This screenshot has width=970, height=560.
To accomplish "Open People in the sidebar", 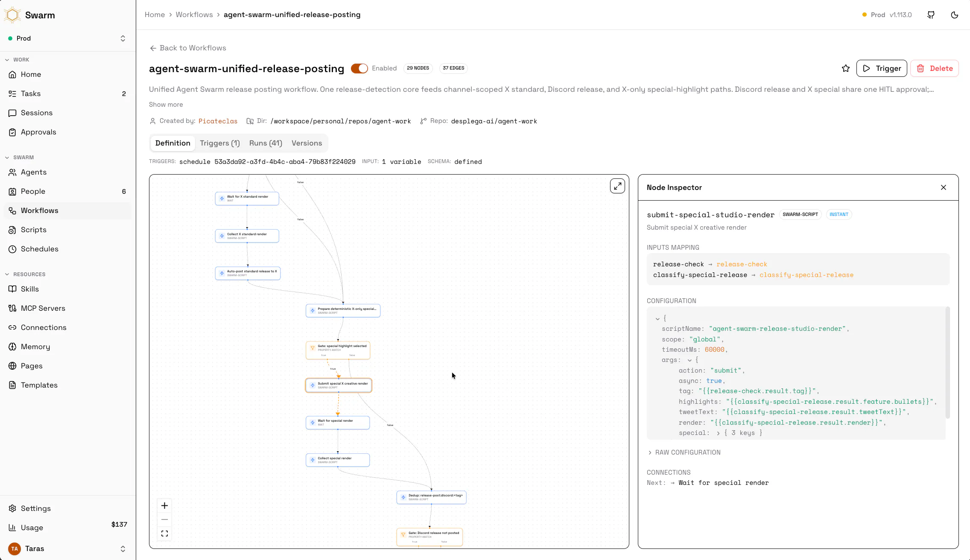I will [67, 191].
